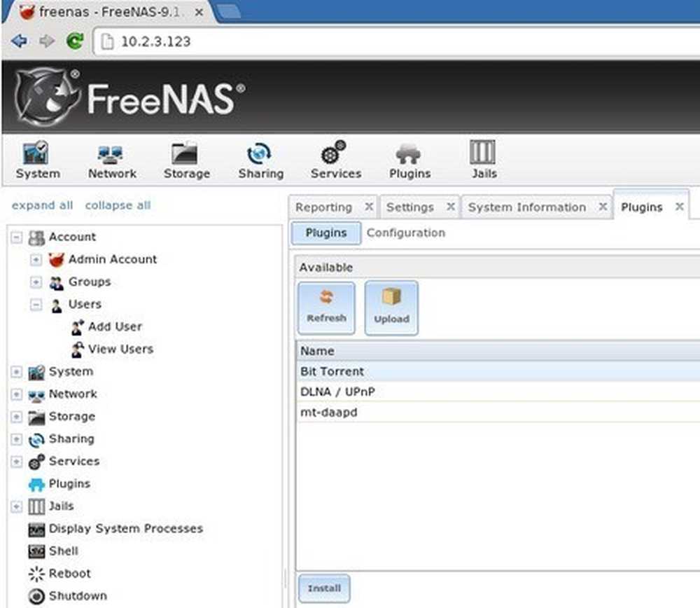700x608 pixels.
Task: Select Storage in the left tree
Action: [x=72, y=416]
